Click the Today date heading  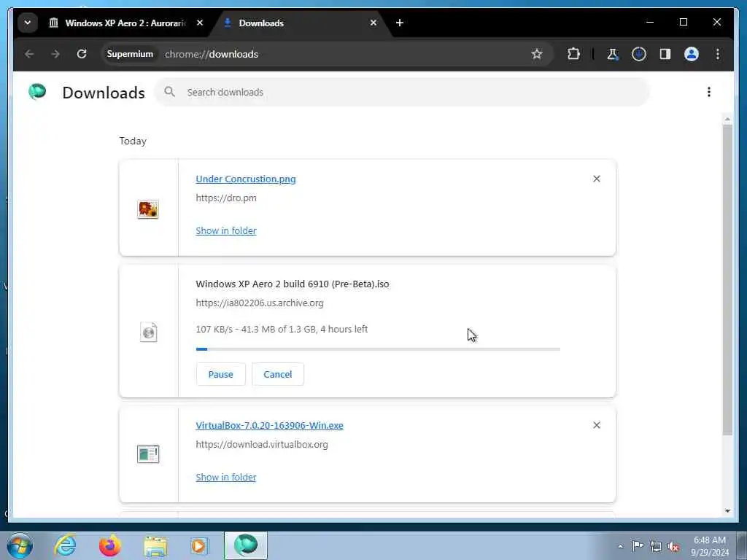click(x=133, y=141)
